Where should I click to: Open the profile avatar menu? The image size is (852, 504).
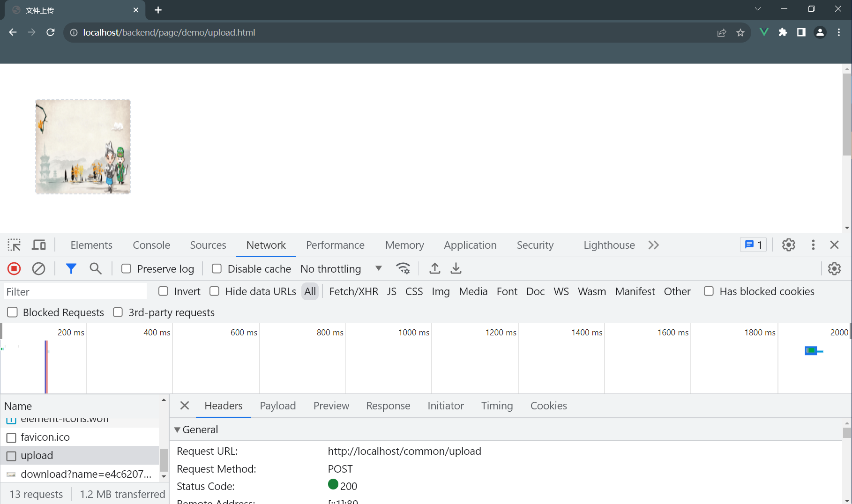tap(820, 32)
